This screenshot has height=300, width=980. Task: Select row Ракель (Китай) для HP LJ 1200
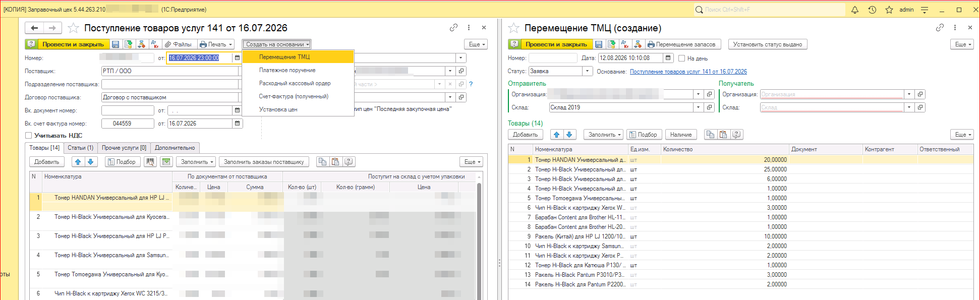pos(740,236)
